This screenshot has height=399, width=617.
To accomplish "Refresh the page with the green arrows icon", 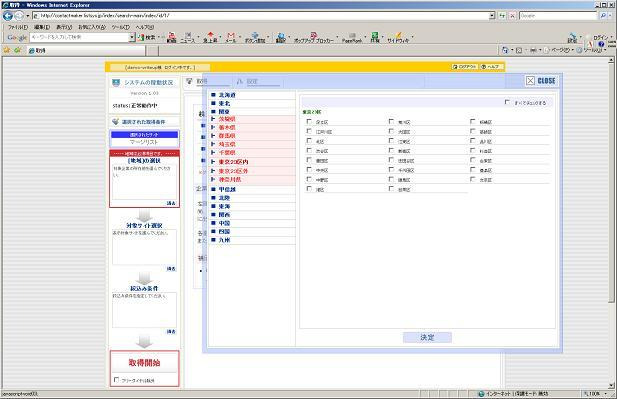I will tap(502, 16).
